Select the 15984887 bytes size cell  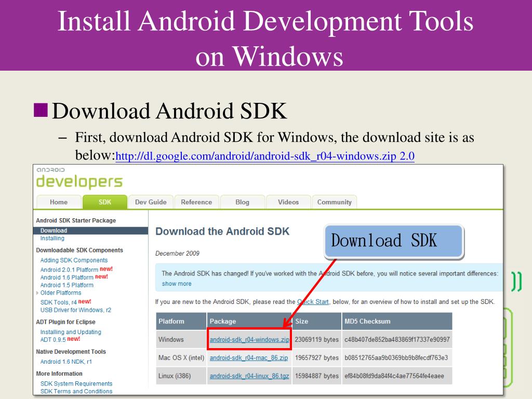pos(316,376)
